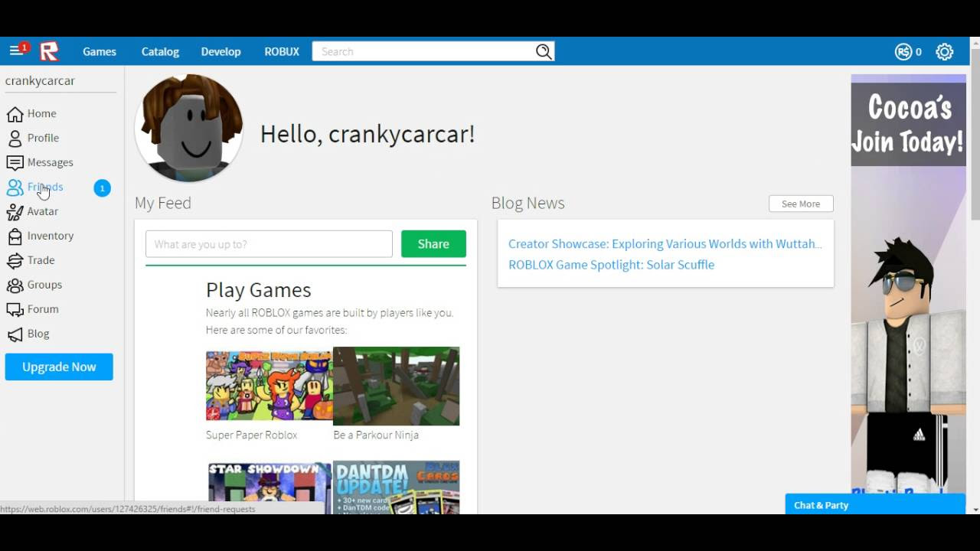
Task: Open the Develop menu in top bar
Action: click(220, 51)
